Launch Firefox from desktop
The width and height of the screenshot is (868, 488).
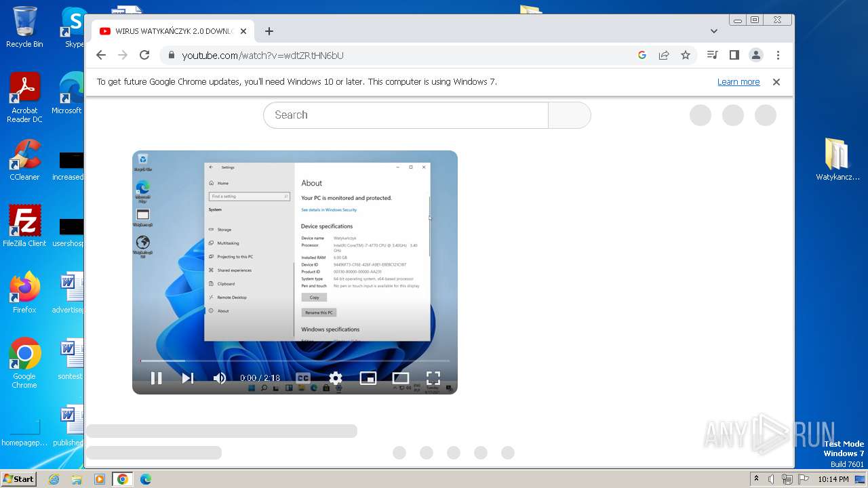(24, 293)
